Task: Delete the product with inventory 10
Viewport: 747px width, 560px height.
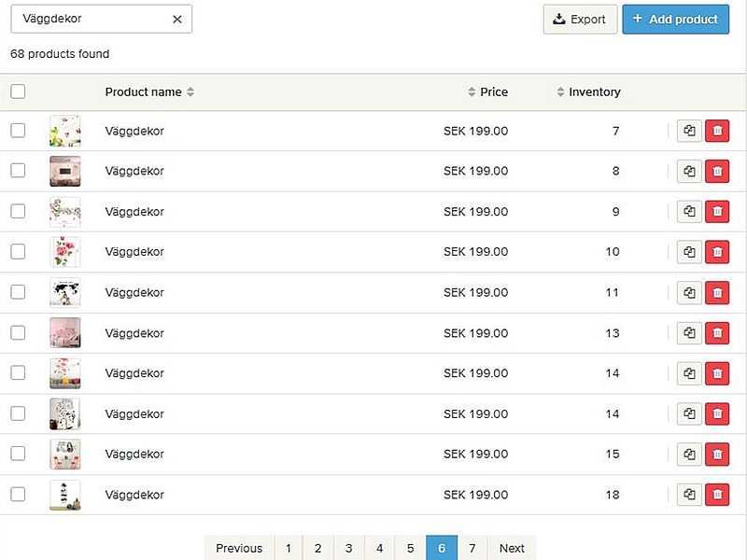Action: pyautogui.click(x=717, y=252)
